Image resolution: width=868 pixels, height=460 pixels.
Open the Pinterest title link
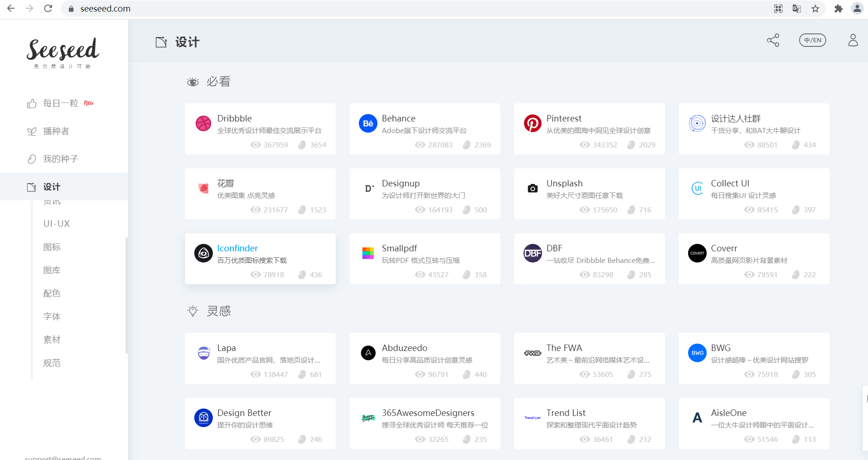click(564, 118)
